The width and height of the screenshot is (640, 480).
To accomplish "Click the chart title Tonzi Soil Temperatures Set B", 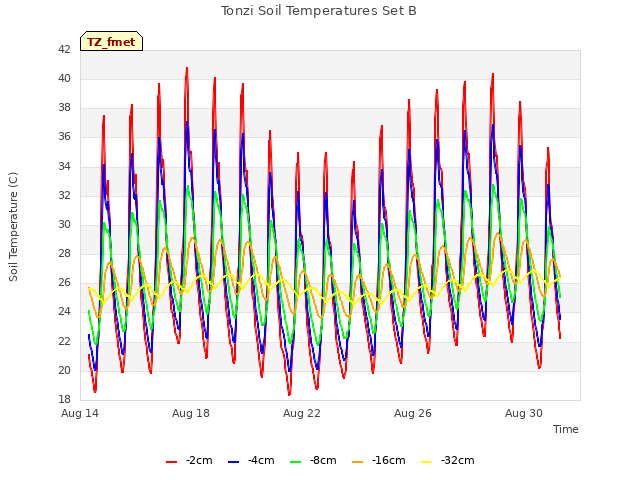I will [318, 11].
